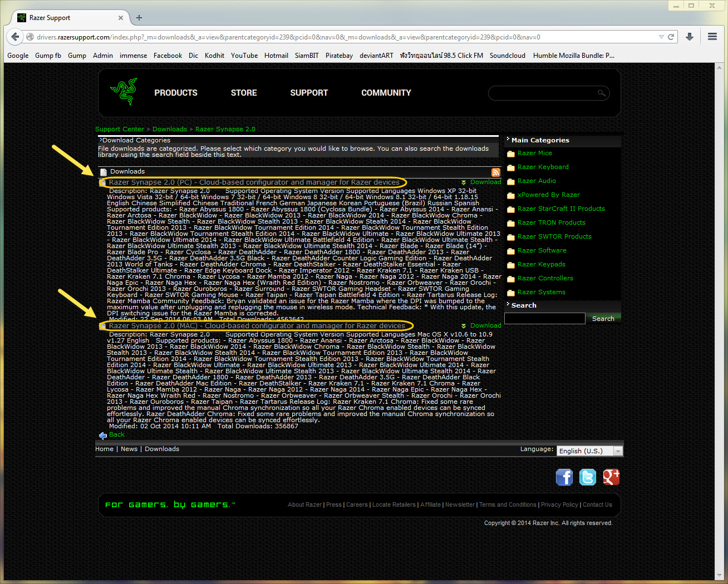The image size is (728, 584).
Task: Click the folder icon beside Razer Mice
Action: pos(511,154)
